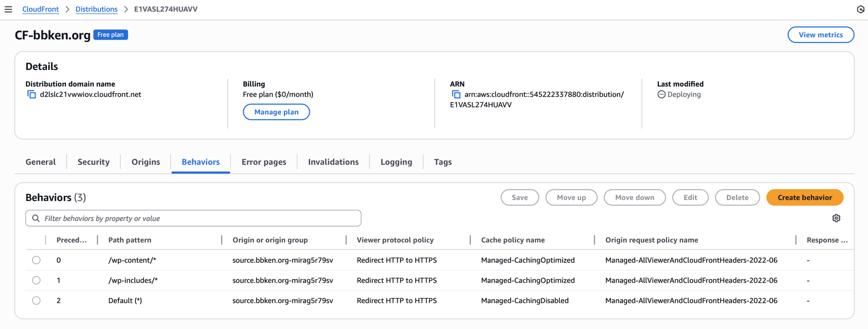Select the /wp-includes/* behavior radio button
Image resolution: width=868 pixels, height=329 pixels.
[x=36, y=281]
